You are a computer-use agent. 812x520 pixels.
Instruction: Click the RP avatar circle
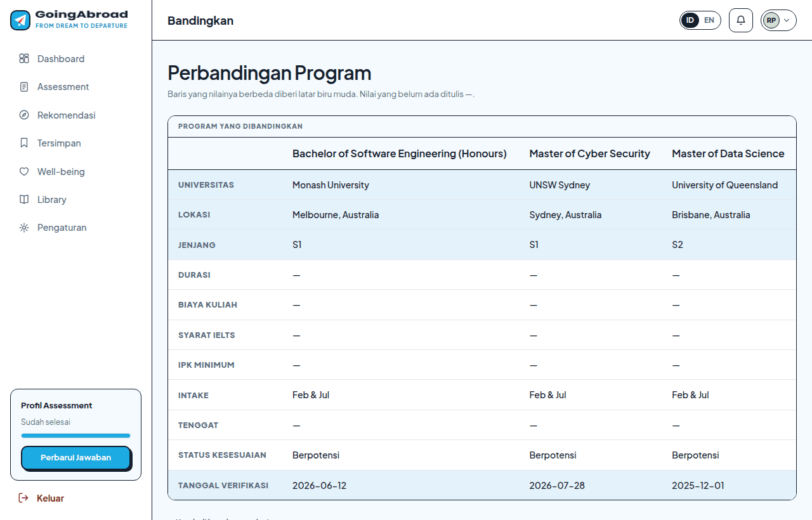771,20
